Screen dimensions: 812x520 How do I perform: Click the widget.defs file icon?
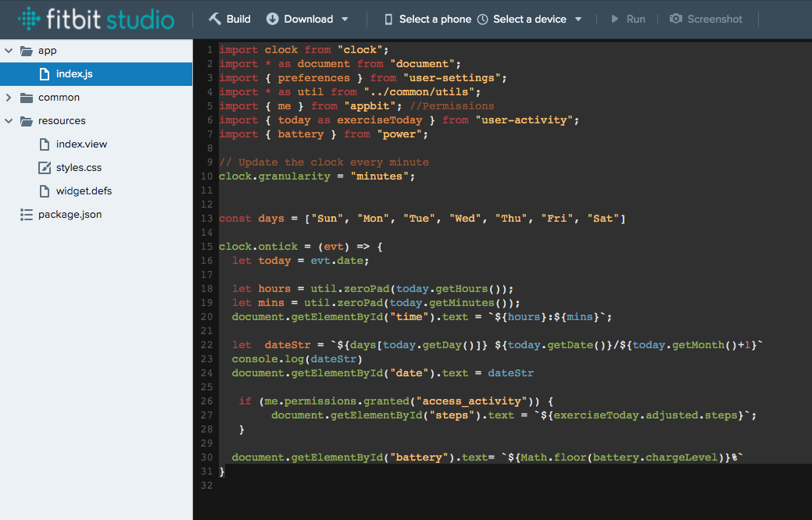pyautogui.click(x=45, y=191)
